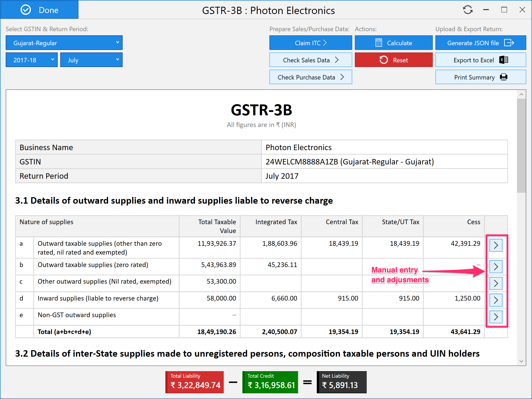Click the Total (a+b+c+d+e) label

pos(64,332)
